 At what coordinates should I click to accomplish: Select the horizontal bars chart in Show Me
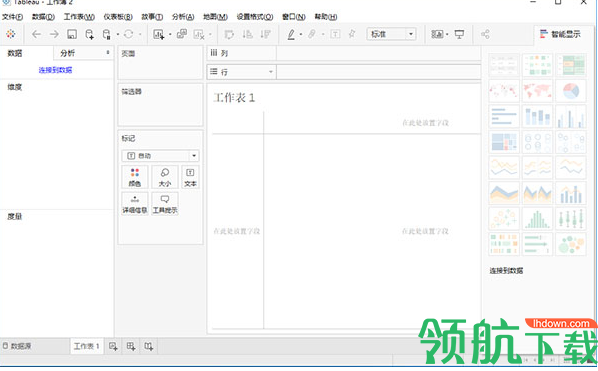pyautogui.click(x=504, y=116)
